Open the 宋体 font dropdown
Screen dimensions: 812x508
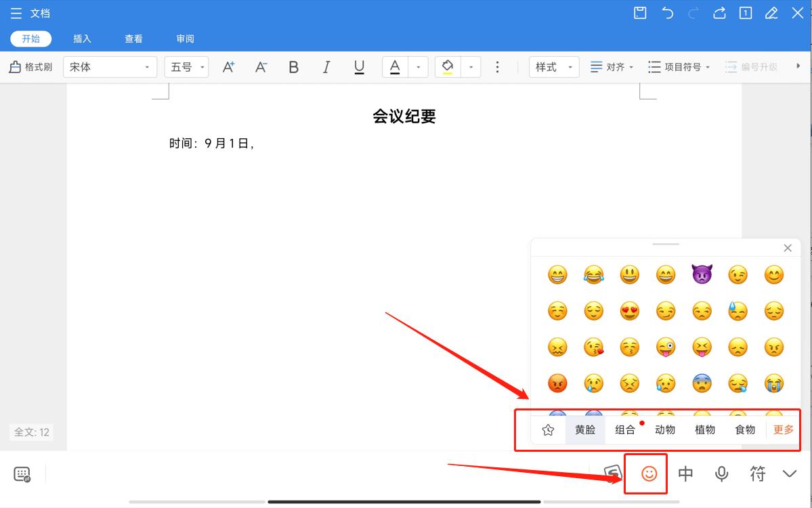[x=110, y=66]
